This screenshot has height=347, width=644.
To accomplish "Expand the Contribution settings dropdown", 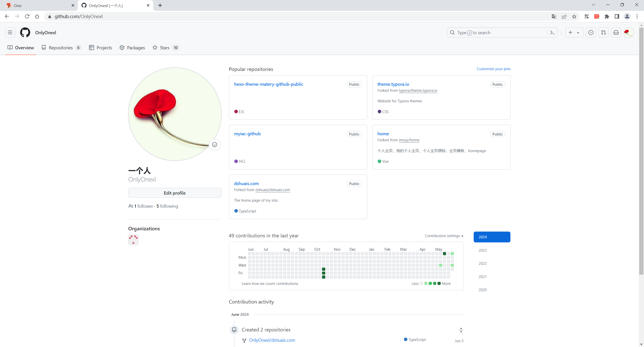I will click(444, 236).
